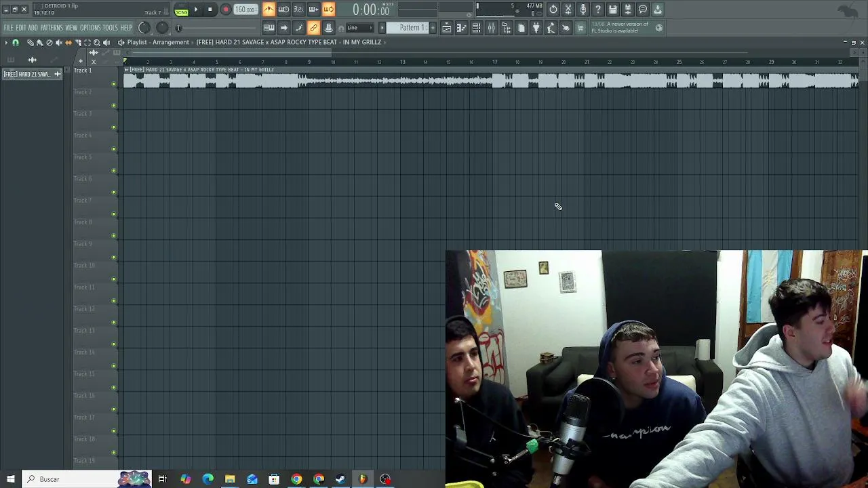Screen dimensions: 868x488
Task: Select the Playback speaker tool in Playlist
Action: pyautogui.click(x=106, y=43)
